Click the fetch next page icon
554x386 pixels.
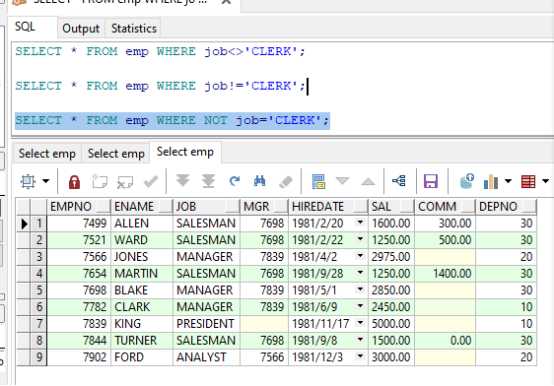click(x=183, y=181)
